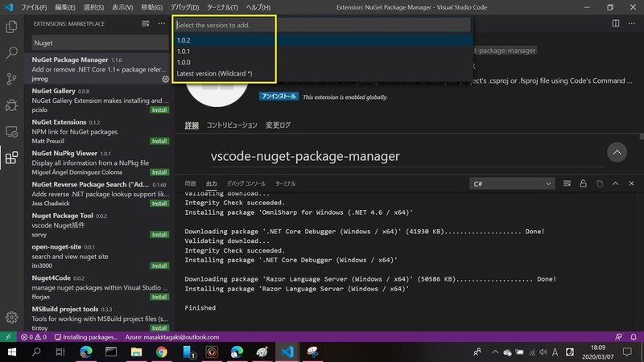Open the 表示(V) menu
The image size is (644, 362).
pyautogui.click(x=122, y=7)
